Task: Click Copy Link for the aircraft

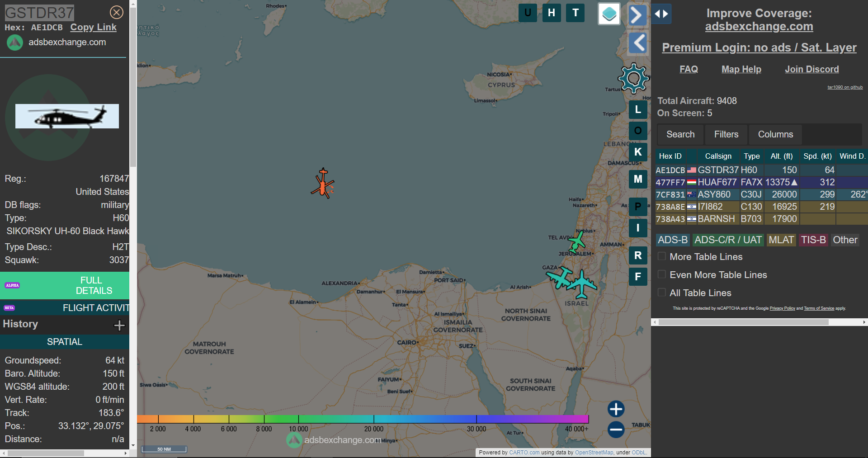Action: (x=93, y=27)
